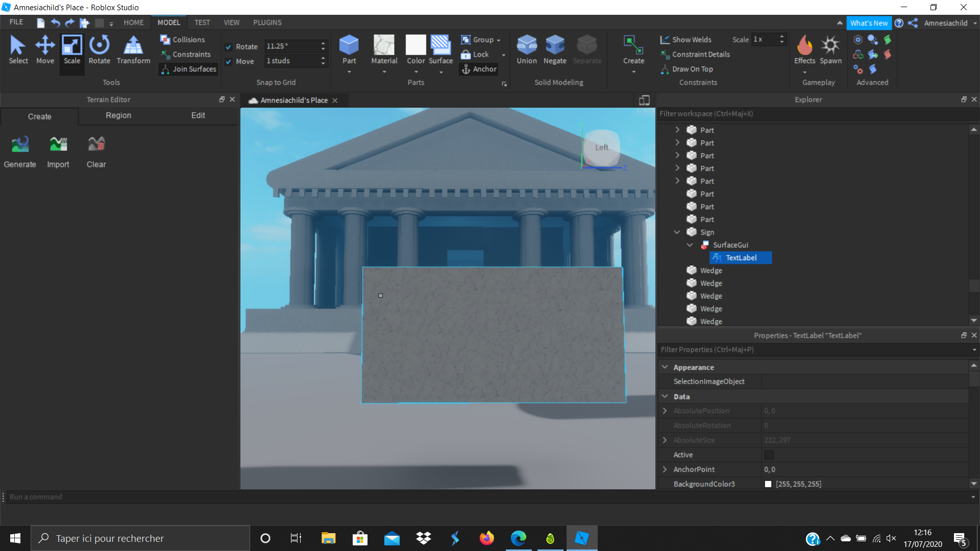Screen dimensions: 980x551
Task: Switch to the VIEW ribbon tab
Action: [x=231, y=22]
